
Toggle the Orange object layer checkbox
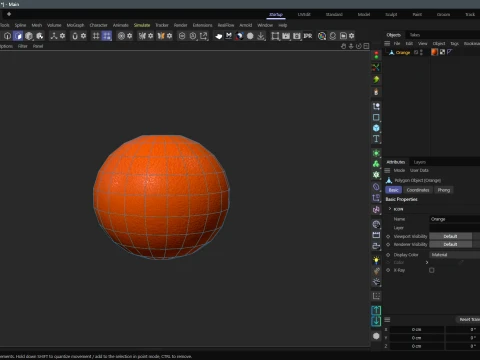416,52
